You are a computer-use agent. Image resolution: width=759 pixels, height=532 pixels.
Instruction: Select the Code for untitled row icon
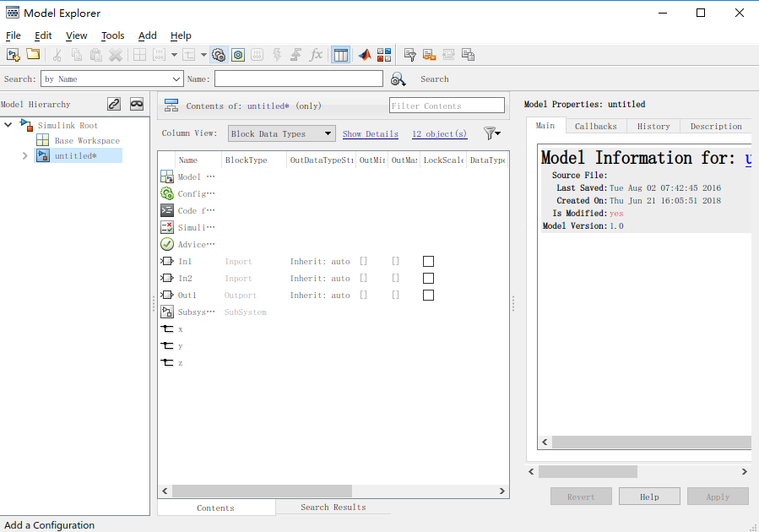click(167, 210)
